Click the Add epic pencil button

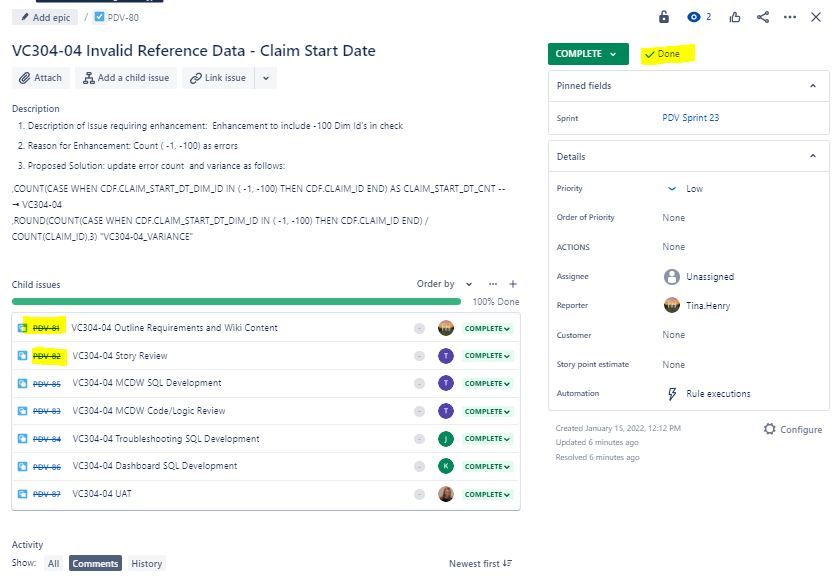pos(45,18)
